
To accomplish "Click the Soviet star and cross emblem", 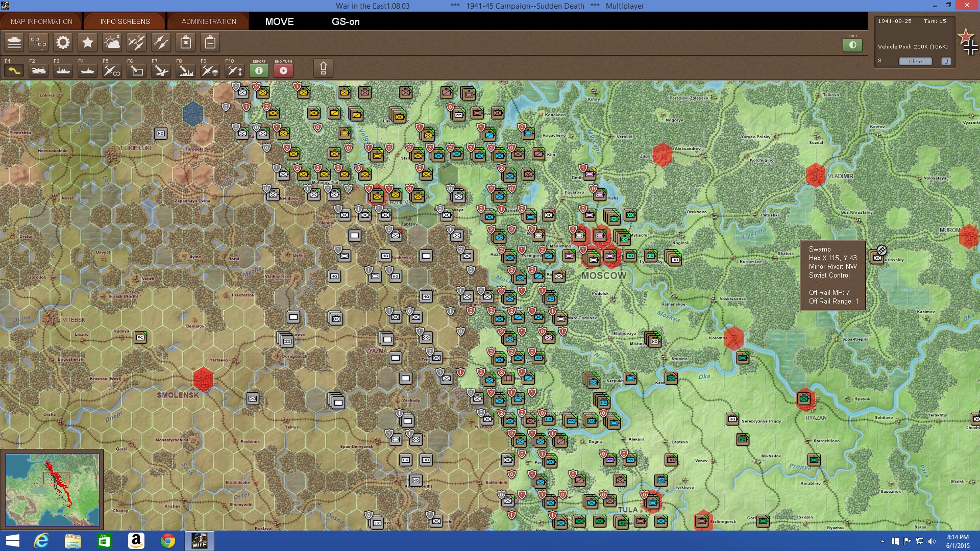I will [x=967, y=42].
